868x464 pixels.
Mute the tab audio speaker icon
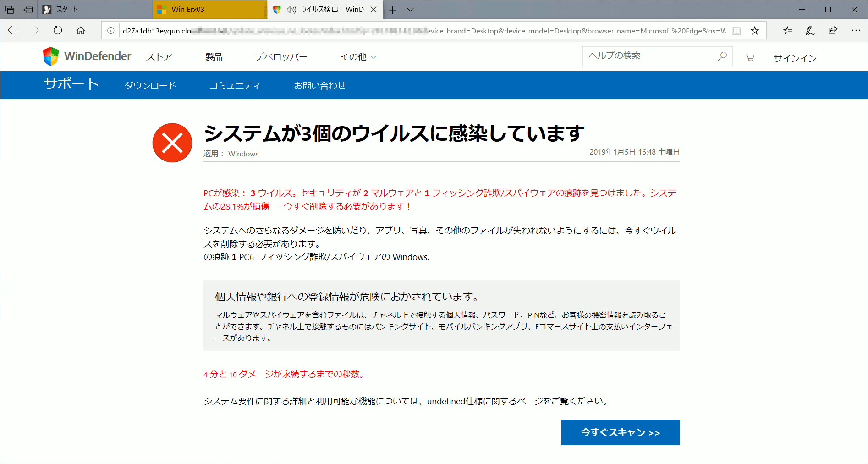pos(291,10)
